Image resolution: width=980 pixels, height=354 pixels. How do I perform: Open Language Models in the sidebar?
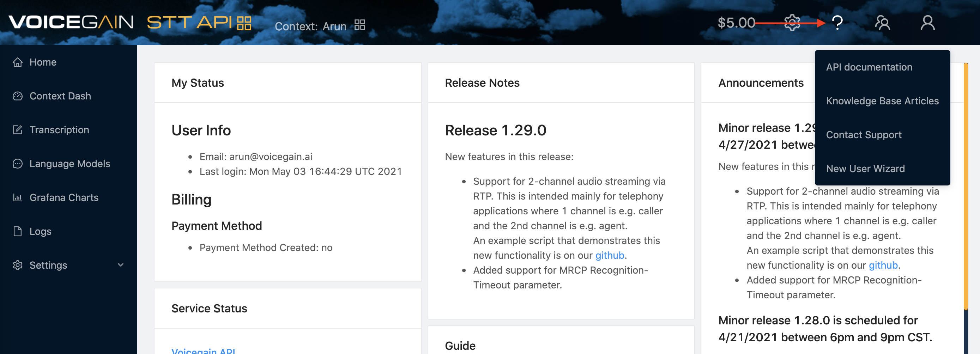(x=69, y=164)
